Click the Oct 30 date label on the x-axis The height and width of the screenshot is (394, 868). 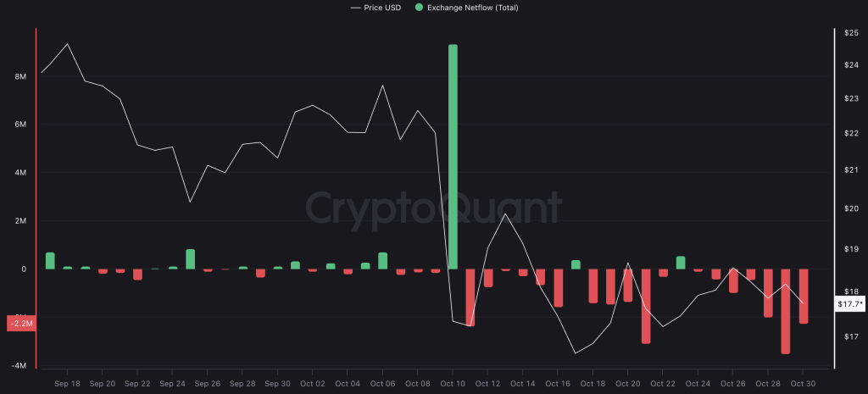[x=802, y=384]
